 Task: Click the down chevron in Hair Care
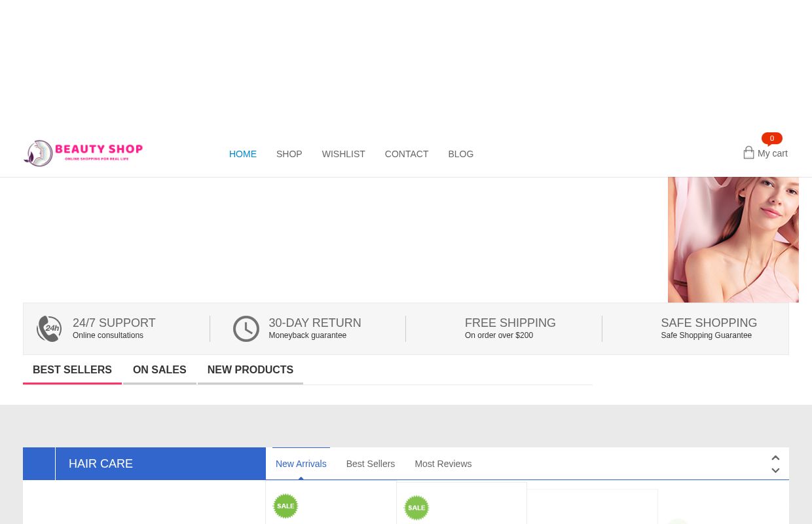(775, 470)
